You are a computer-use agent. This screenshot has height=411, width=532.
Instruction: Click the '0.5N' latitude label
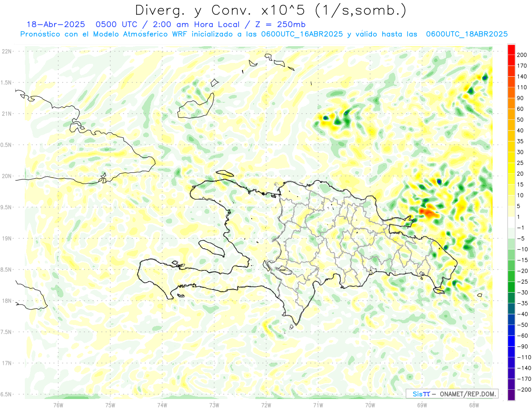(x=7, y=145)
